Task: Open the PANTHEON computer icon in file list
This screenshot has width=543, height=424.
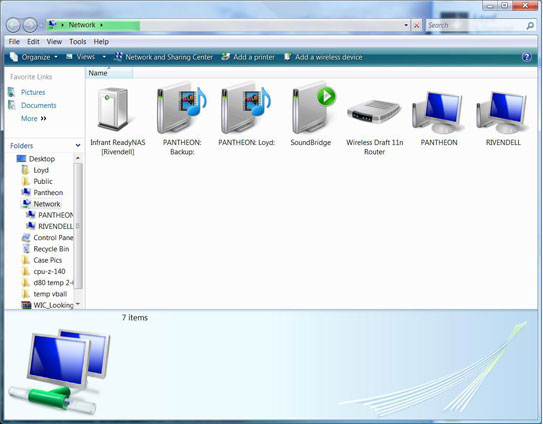Action: 438,112
